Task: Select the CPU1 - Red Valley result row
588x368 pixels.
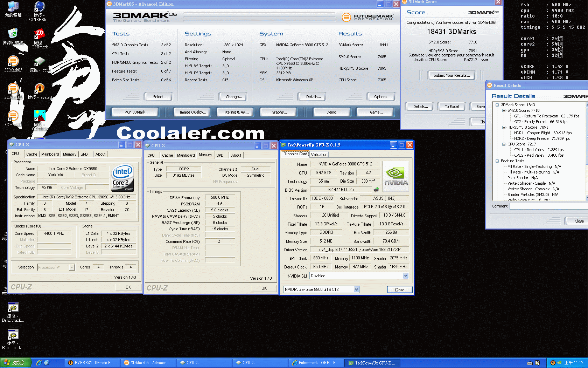Action: 539,150
